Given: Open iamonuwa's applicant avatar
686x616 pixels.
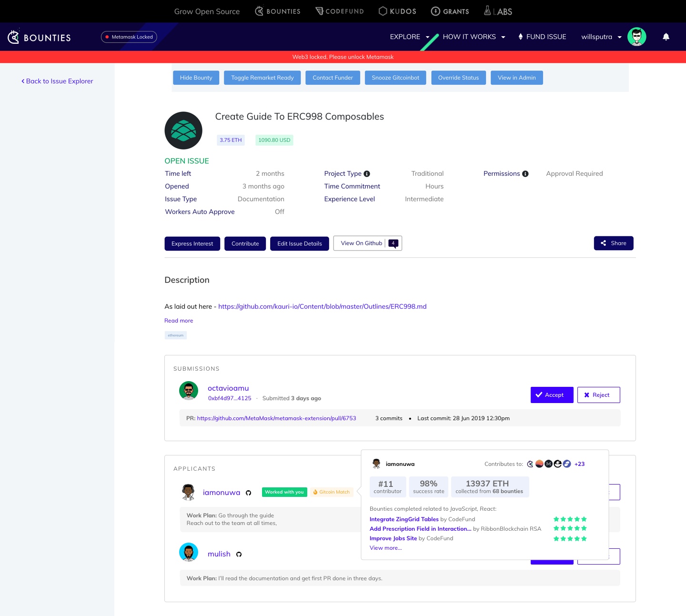Looking at the screenshot, I should click(189, 492).
